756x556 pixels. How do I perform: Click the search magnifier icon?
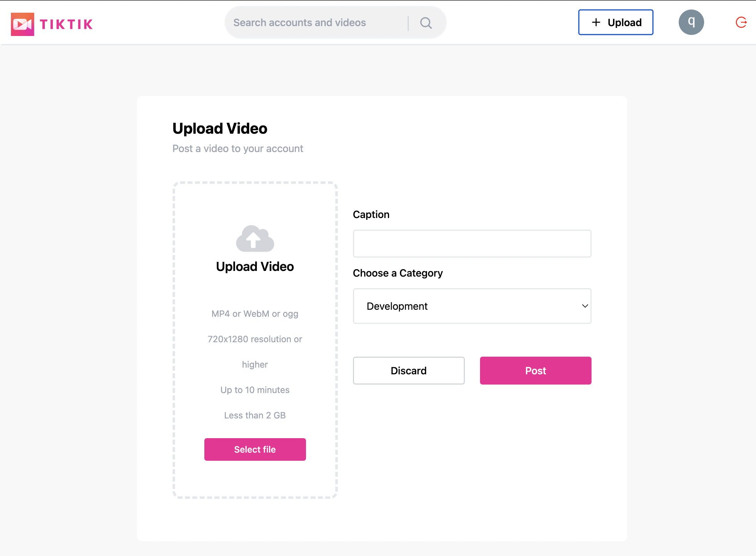[426, 23]
